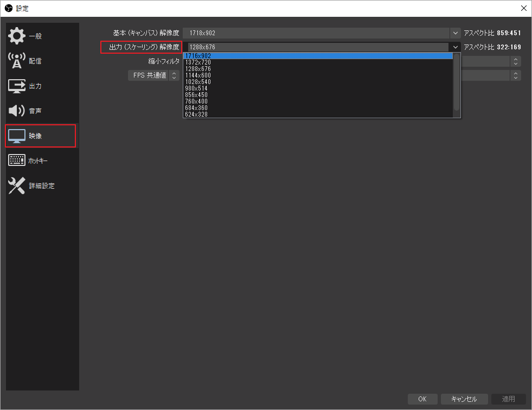The width and height of the screenshot is (532, 410).
Task: Switch to 音声 settings tab label
Action: (35, 111)
